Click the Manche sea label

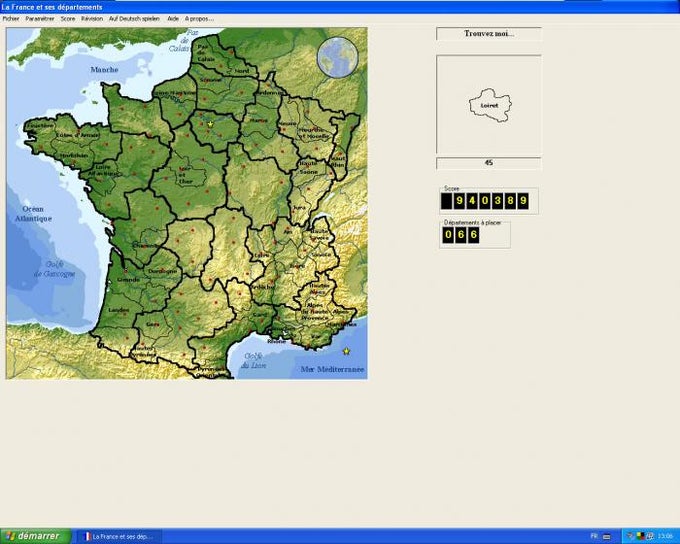click(x=104, y=69)
